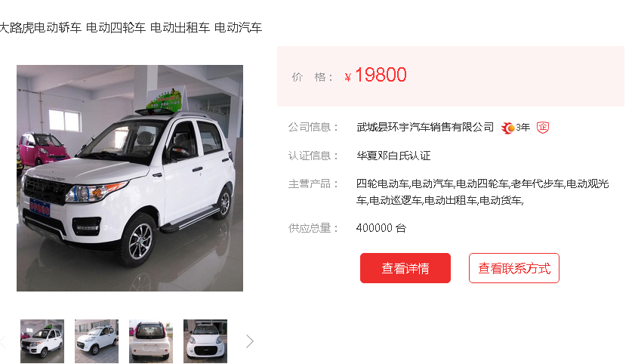The height and width of the screenshot is (364, 635).
Task: Click the 400000 台 supply quantity
Action: pos(381,228)
